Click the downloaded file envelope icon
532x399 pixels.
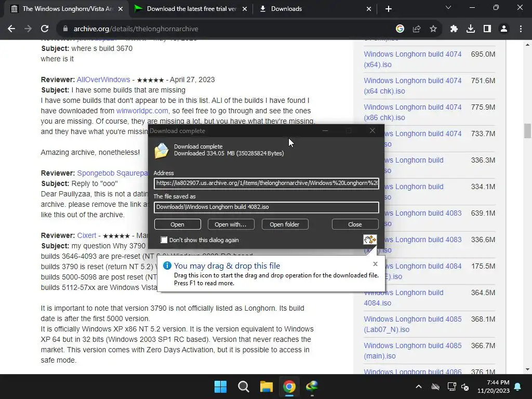pos(162,151)
